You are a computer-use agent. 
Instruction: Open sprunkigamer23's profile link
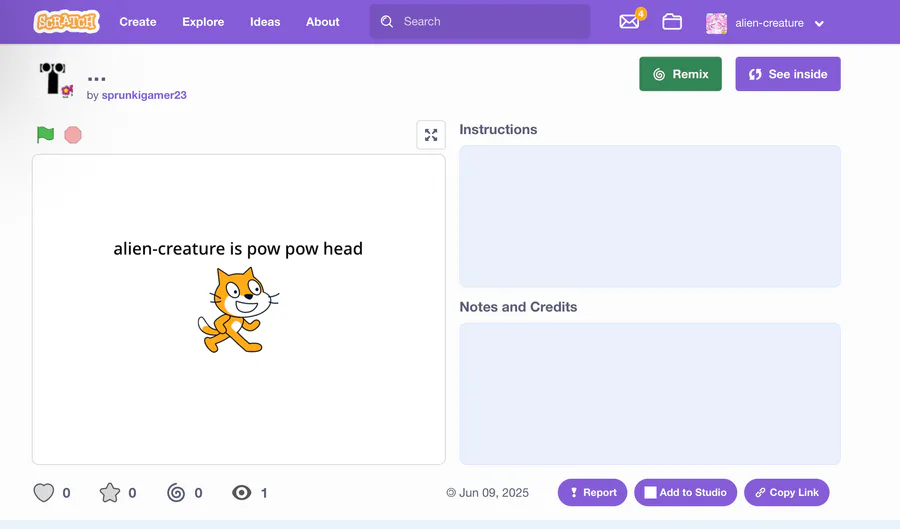pyautogui.click(x=144, y=95)
